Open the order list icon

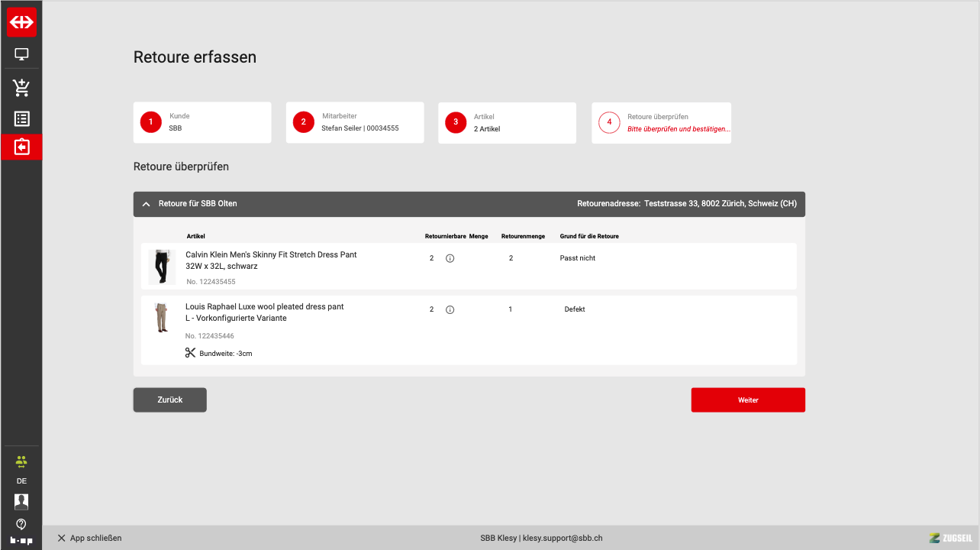tap(21, 119)
